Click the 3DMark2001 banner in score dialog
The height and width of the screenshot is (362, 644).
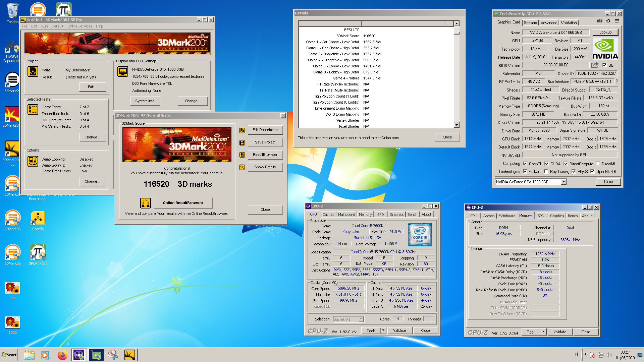click(177, 144)
